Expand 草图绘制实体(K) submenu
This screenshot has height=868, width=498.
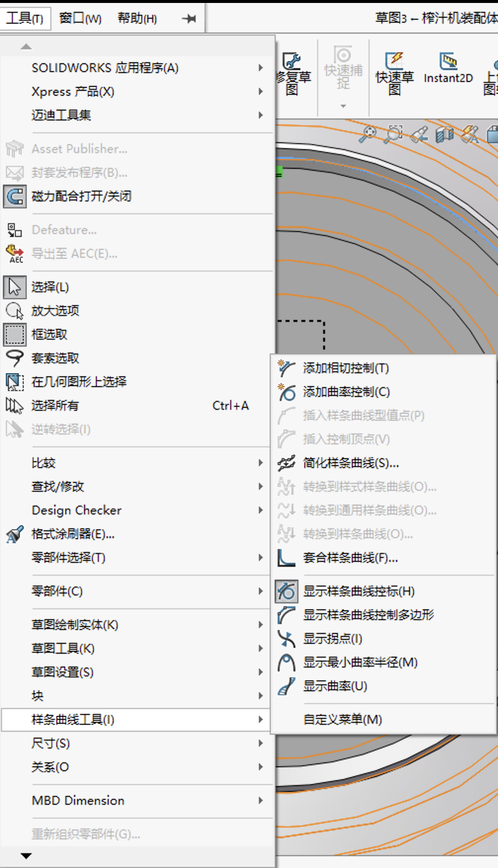click(137, 625)
